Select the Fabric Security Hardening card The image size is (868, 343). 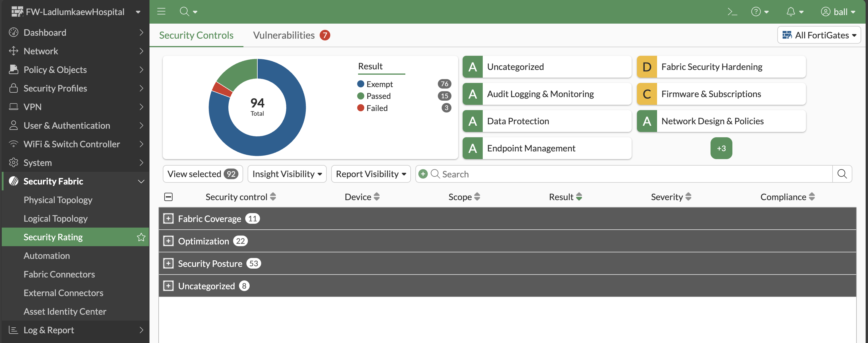[721, 67]
